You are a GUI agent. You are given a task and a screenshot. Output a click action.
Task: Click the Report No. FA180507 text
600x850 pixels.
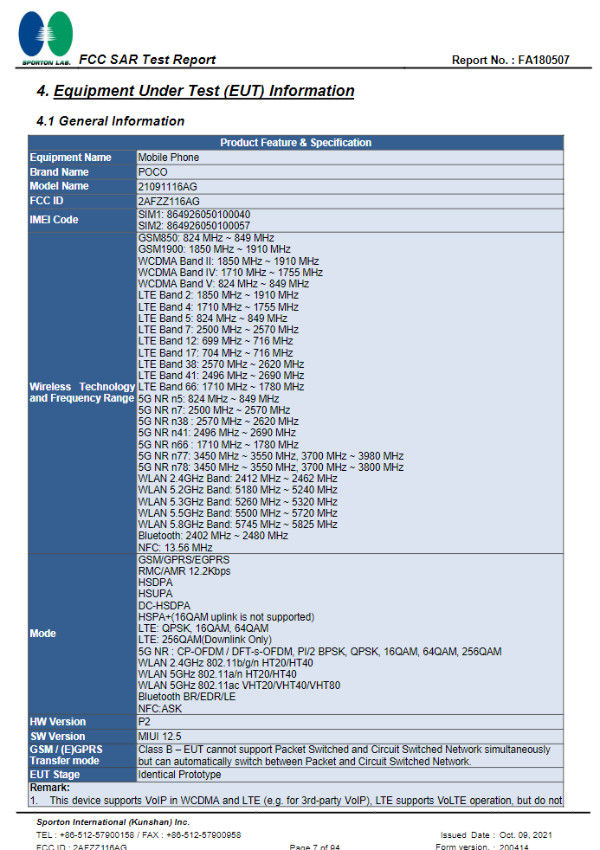[x=511, y=60]
